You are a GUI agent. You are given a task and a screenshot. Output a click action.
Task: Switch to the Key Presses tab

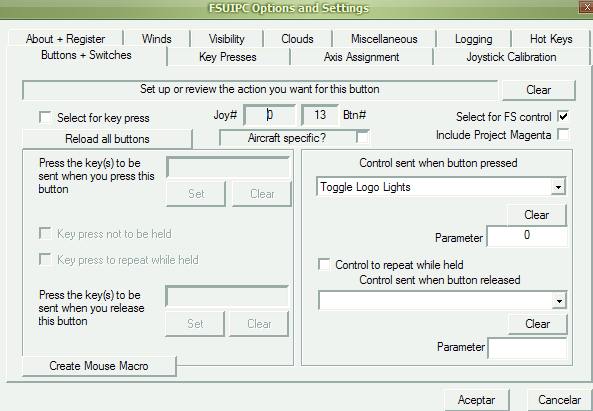pyautogui.click(x=228, y=57)
